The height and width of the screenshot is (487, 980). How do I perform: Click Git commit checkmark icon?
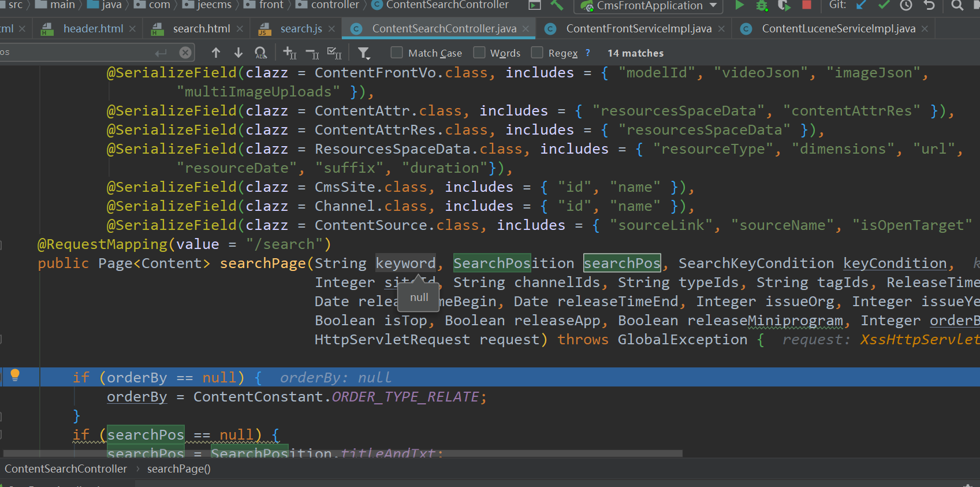point(884,5)
